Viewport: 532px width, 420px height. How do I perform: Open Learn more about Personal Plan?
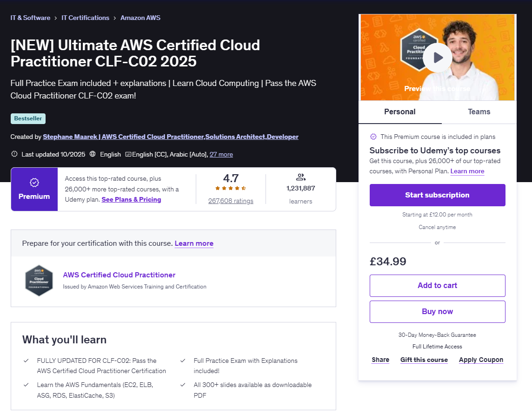click(467, 171)
